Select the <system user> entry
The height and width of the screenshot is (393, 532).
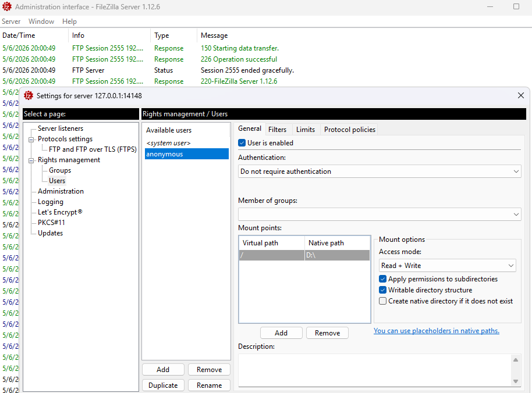pos(187,143)
